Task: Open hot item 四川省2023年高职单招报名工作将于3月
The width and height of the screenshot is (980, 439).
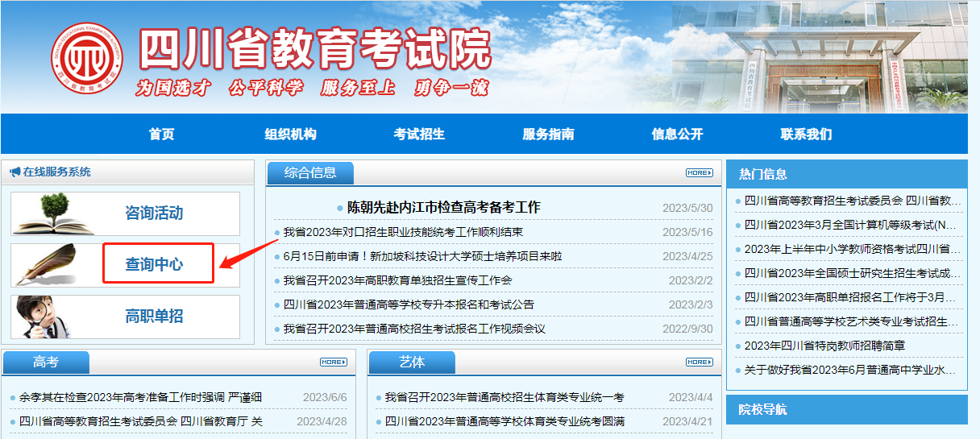Action: 850,297
